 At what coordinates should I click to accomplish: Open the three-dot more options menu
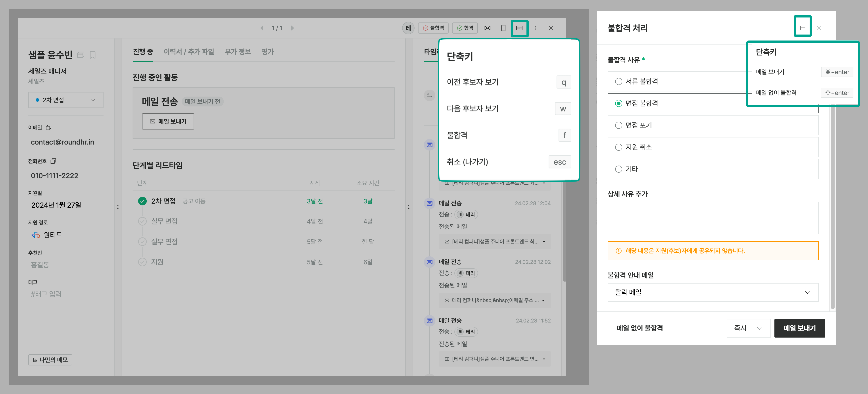[x=535, y=28]
